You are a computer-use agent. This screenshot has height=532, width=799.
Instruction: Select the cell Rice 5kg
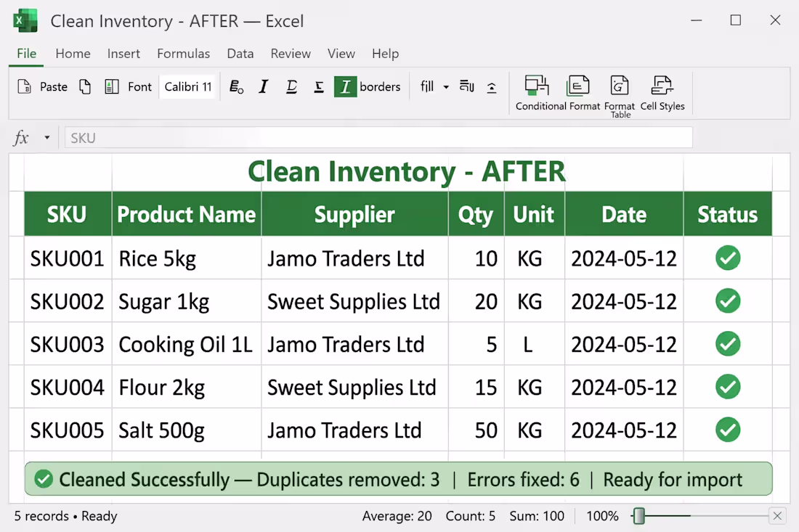pyautogui.click(x=187, y=258)
